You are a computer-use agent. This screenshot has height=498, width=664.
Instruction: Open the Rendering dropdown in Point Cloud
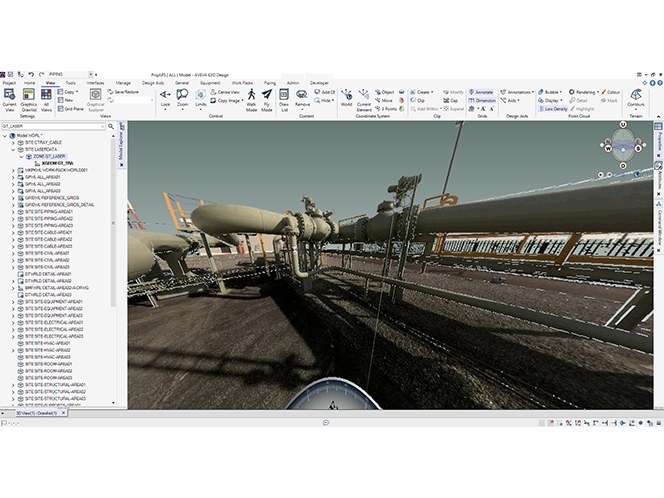(x=584, y=92)
